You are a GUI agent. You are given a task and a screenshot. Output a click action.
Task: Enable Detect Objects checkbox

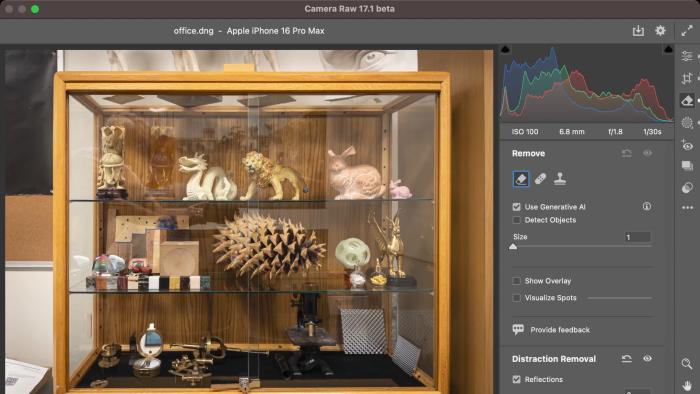(517, 220)
